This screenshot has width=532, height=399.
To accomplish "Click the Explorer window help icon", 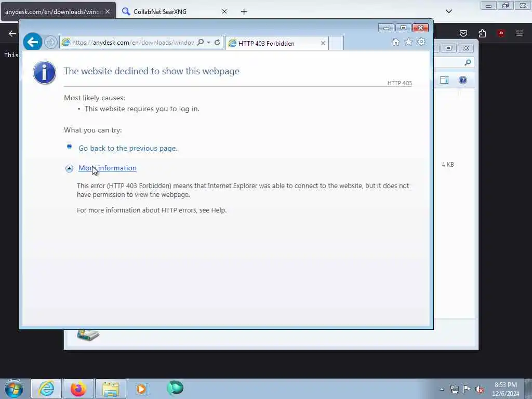I will tap(463, 80).
